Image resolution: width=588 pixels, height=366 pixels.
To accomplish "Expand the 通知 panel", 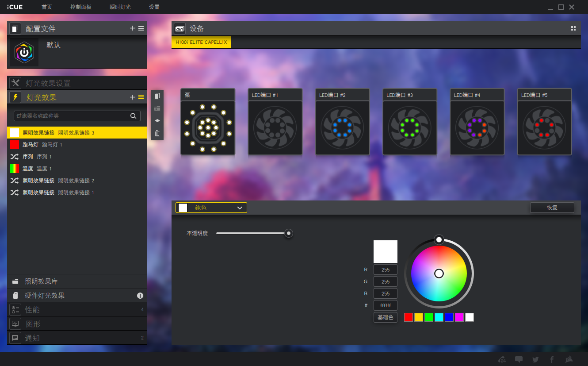I will point(77,338).
